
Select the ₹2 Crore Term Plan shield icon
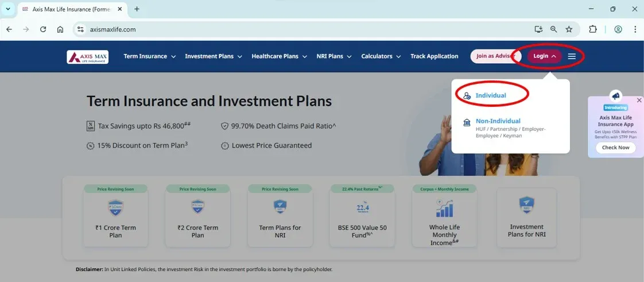[197, 207]
